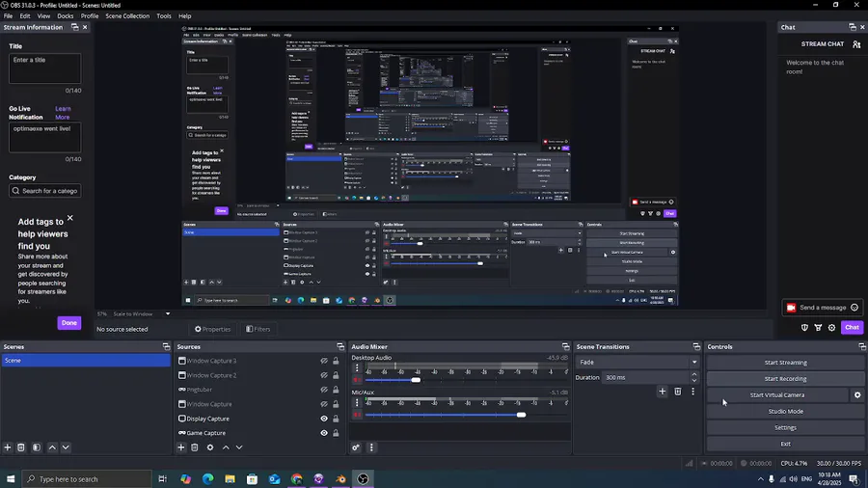This screenshot has height=488, width=868.
Task: Click Start Recording
Action: pyautogui.click(x=785, y=379)
